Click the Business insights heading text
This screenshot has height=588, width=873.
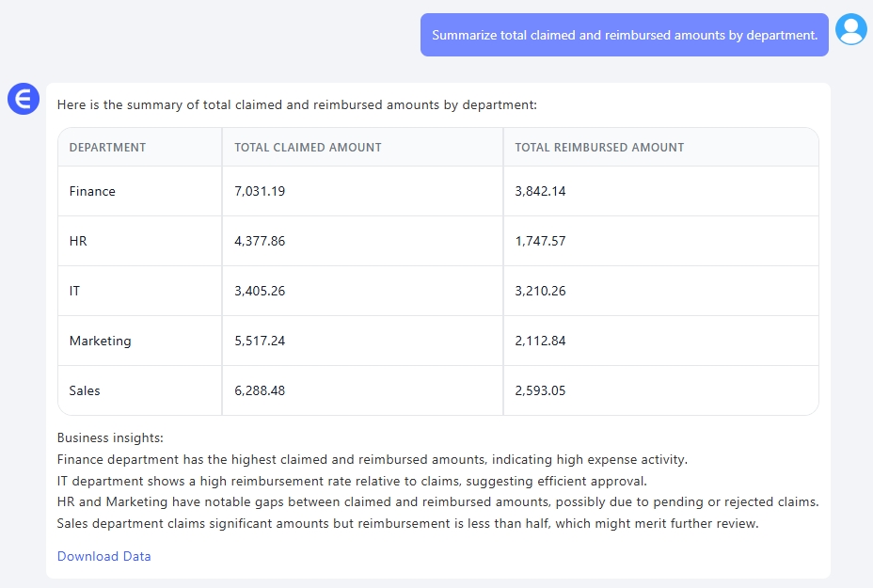110,438
